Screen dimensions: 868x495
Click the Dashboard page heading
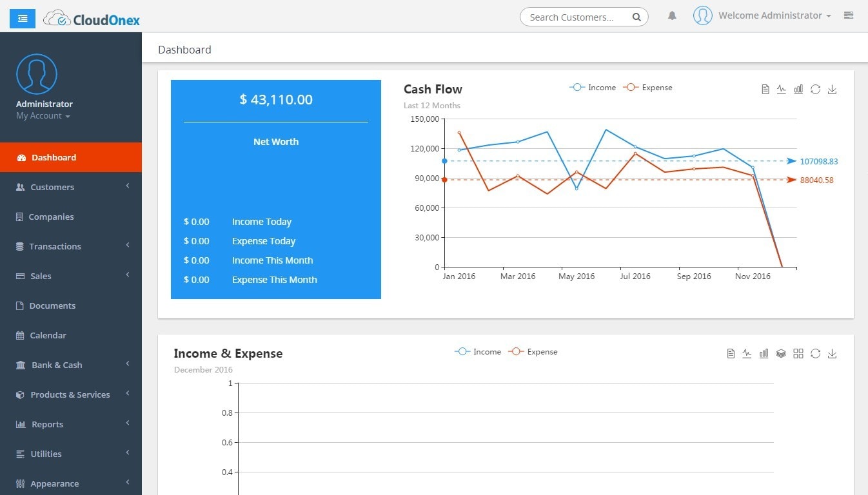184,50
